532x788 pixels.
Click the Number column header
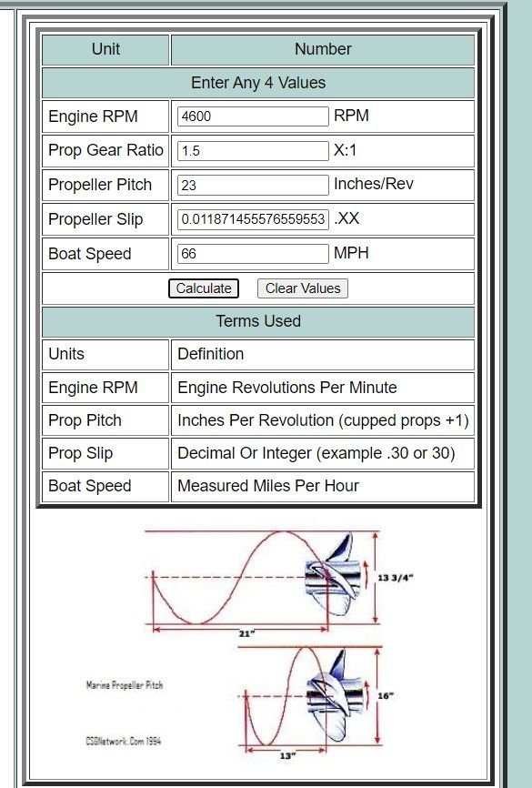pos(323,49)
